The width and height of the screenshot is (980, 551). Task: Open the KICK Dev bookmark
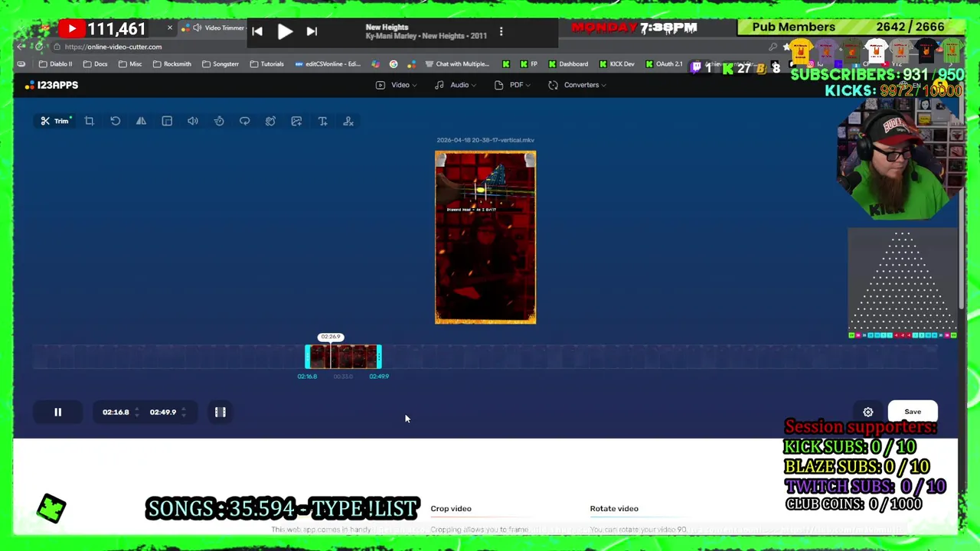pyautogui.click(x=617, y=64)
